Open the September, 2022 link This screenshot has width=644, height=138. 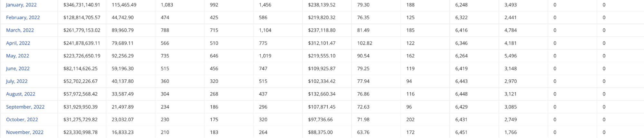(x=25, y=107)
